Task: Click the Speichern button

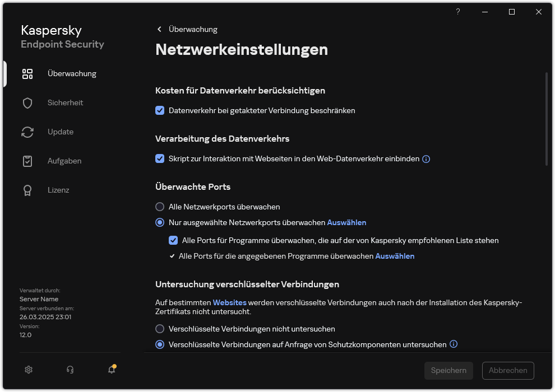Action: (448, 370)
